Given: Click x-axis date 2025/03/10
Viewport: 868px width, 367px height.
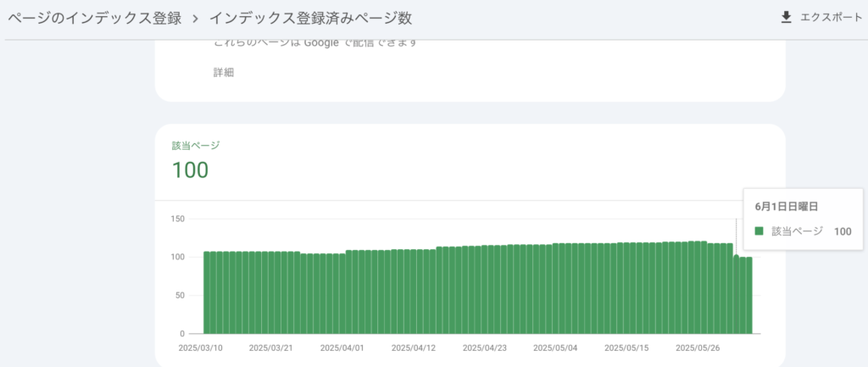Looking at the screenshot, I should click(x=202, y=348).
